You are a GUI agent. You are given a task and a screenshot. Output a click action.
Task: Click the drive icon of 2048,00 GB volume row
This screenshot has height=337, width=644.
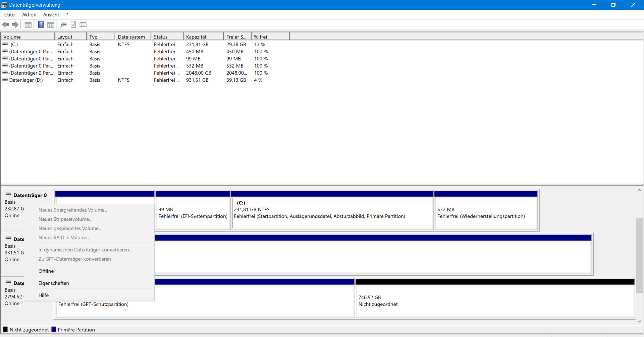point(5,73)
